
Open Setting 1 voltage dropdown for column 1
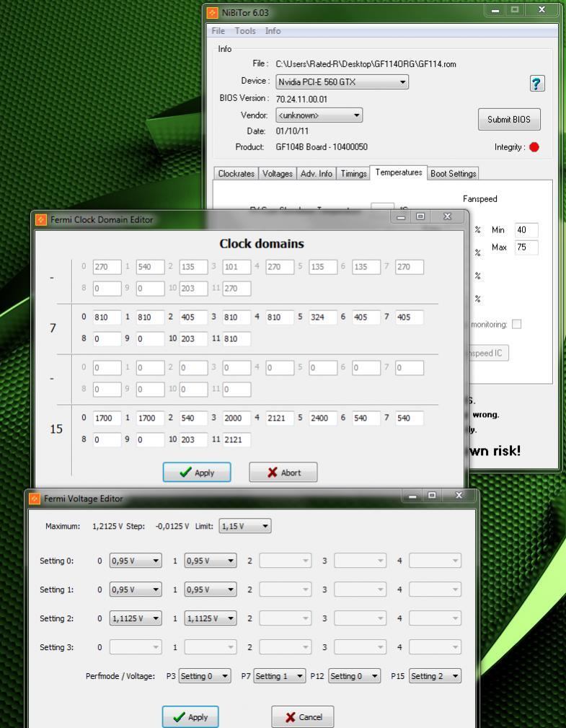tap(210, 589)
